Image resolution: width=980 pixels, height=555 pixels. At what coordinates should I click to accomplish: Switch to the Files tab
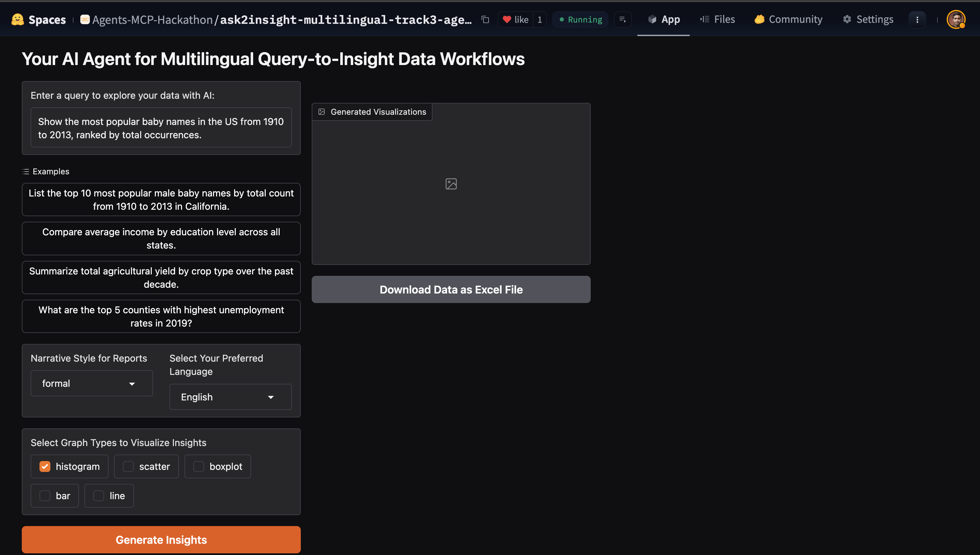[717, 19]
